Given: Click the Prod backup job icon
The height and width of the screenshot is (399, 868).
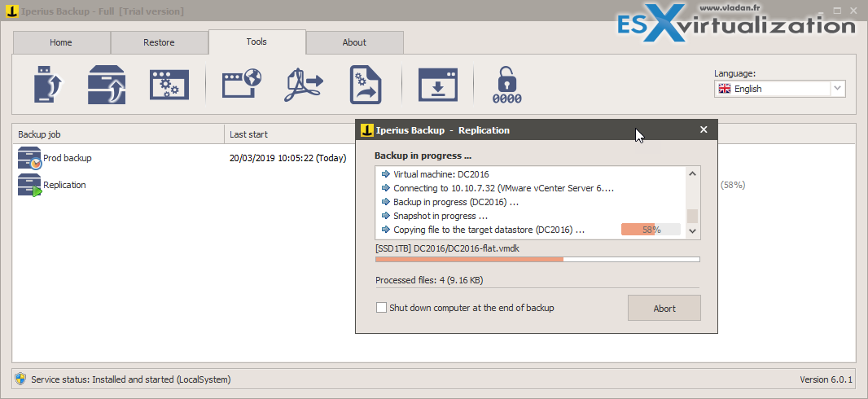Looking at the screenshot, I should [x=29, y=158].
